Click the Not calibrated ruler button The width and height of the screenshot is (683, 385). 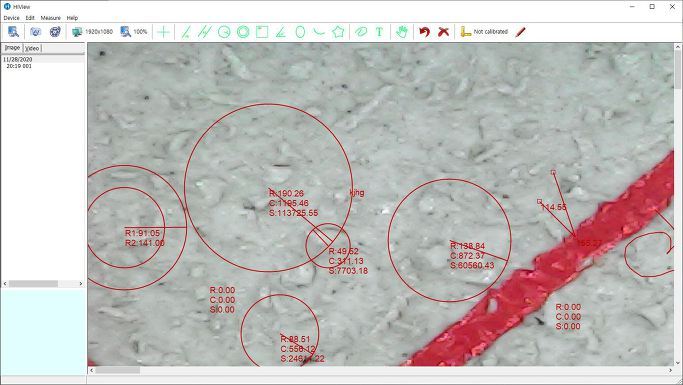tap(484, 32)
